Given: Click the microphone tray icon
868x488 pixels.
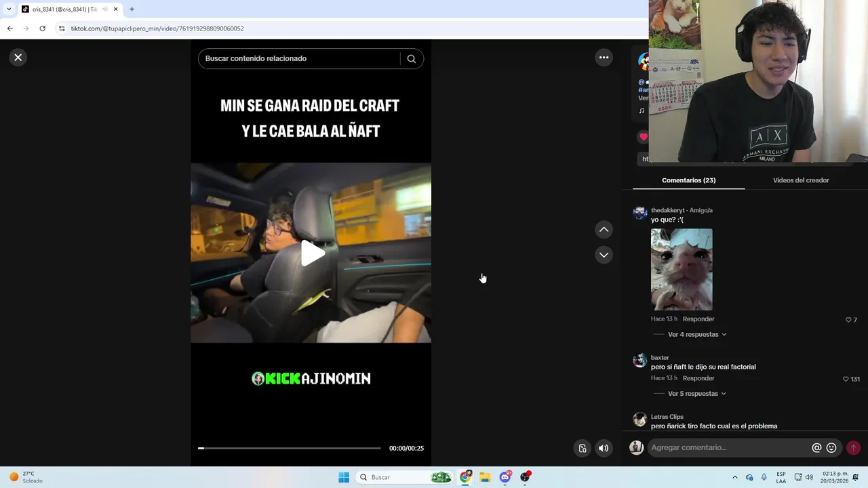Looking at the screenshot, I should coord(764,477).
